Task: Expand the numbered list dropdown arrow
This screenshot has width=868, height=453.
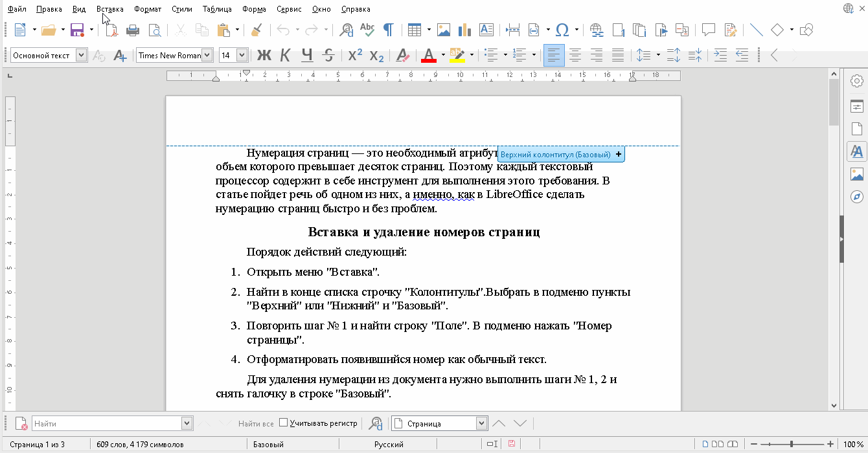Action: (x=534, y=56)
